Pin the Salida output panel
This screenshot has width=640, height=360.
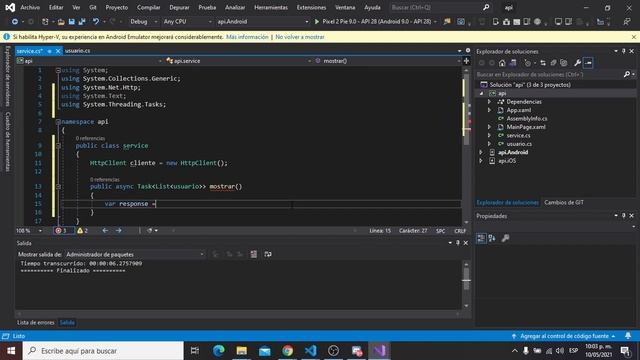click(458, 243)
